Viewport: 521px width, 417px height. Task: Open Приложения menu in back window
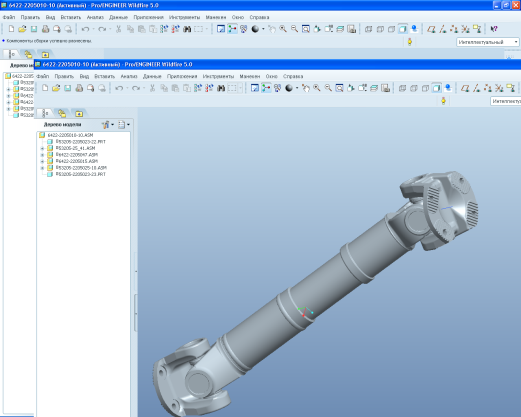click(148, 17)
